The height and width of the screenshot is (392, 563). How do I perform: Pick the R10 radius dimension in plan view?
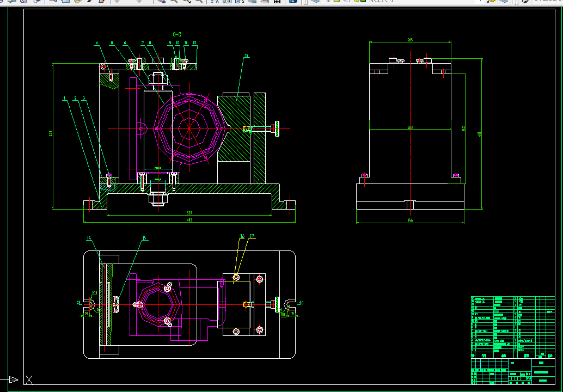(x=95, y=292)
